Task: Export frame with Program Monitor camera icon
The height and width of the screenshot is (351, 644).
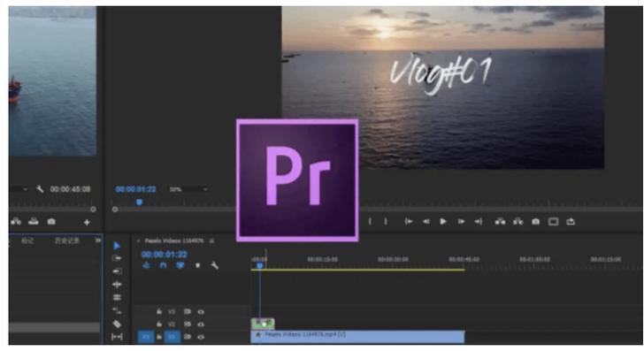Action: coord(535,222)
